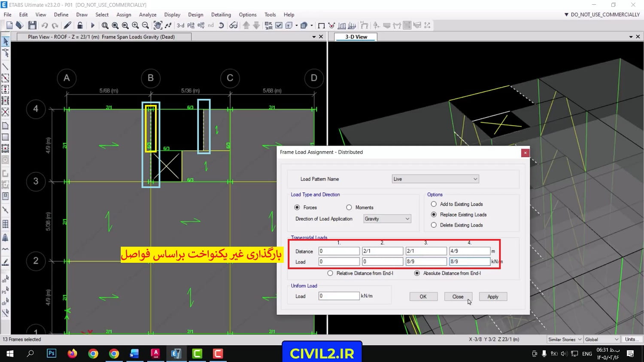
Task: Click the 'PS' previous selection tool
Action: [x=5, y=291]
